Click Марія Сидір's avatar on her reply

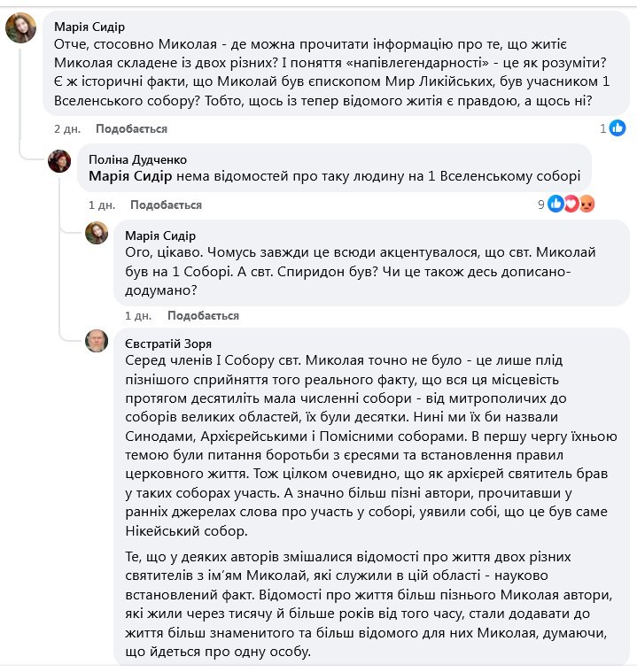(96, 233)
